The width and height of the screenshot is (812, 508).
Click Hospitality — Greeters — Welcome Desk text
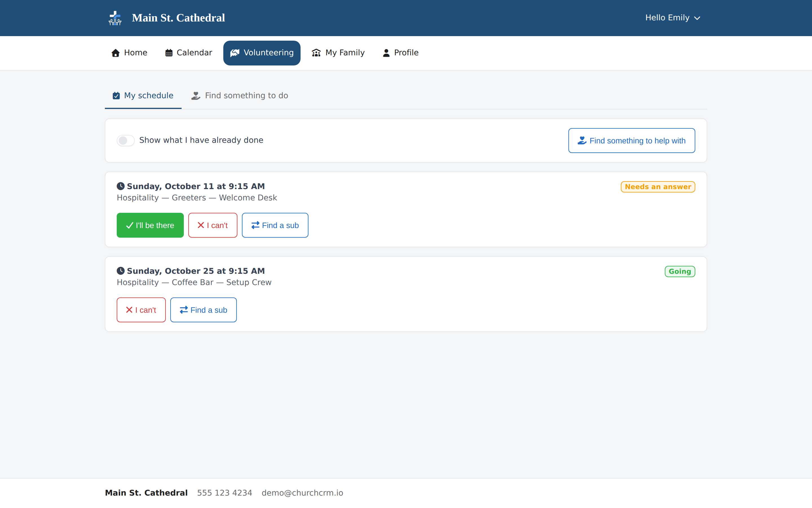pos(197,198)
